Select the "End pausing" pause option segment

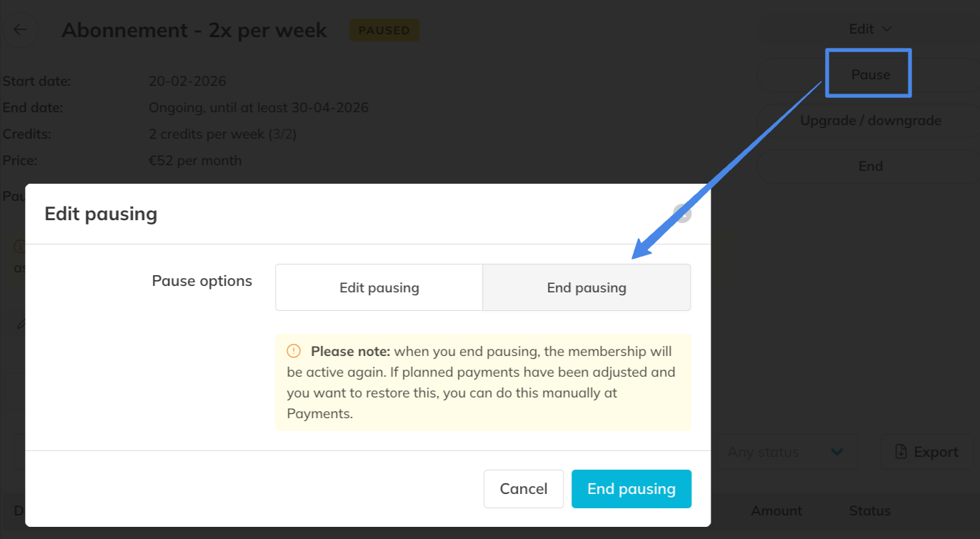point(586,288)
